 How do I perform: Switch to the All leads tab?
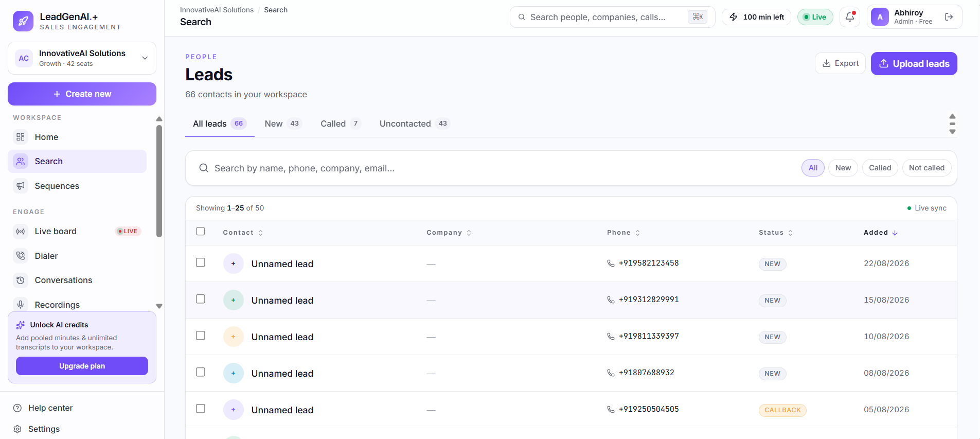[220, 124]
